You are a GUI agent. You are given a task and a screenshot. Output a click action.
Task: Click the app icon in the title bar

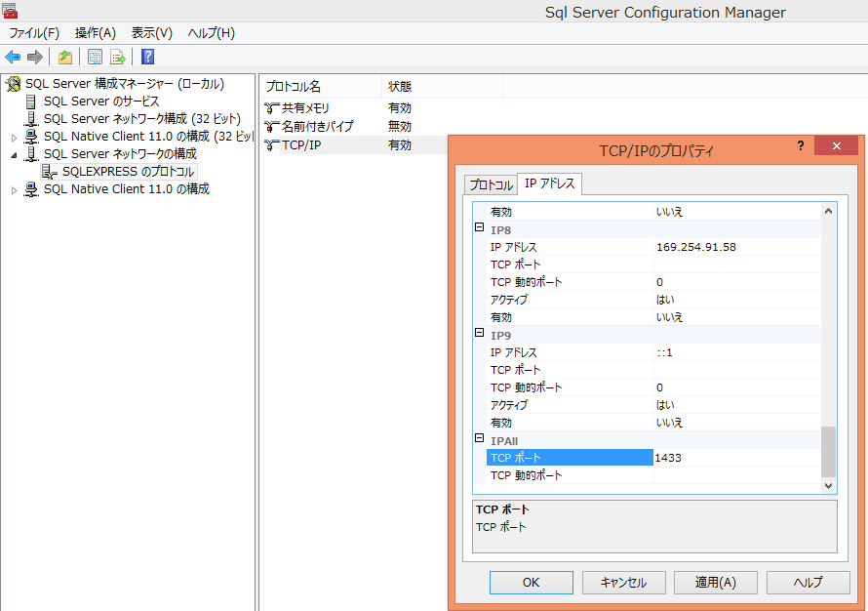[10, 11]
